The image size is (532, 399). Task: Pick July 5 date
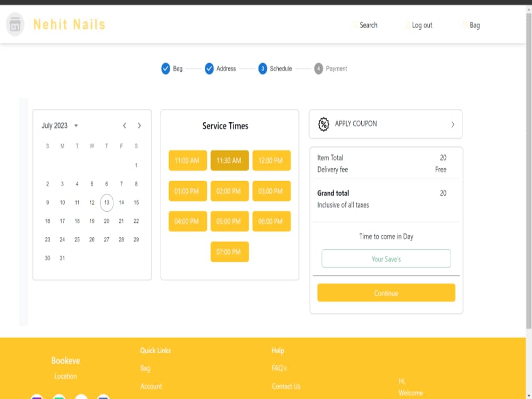pos(92,184)
